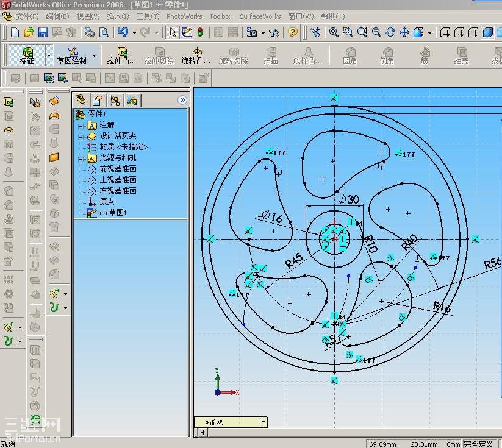Click the Ø16 dimension in sketch

pos(271,216)
